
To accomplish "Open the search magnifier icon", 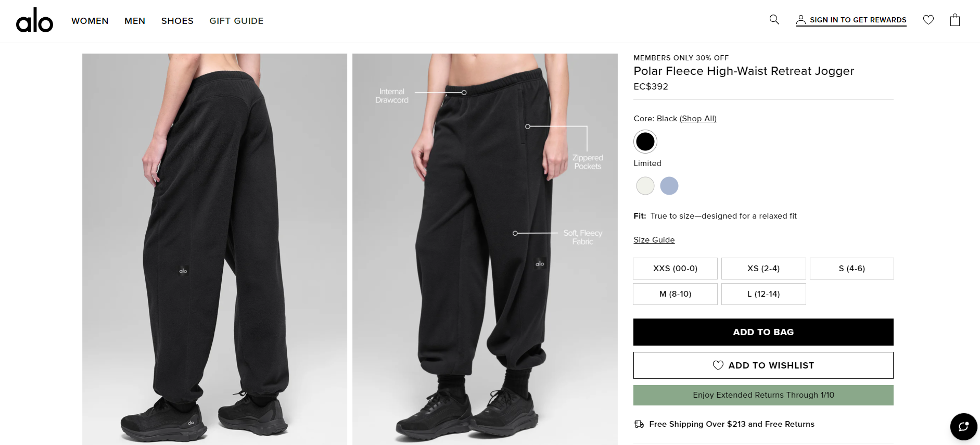I will point(774,20).
